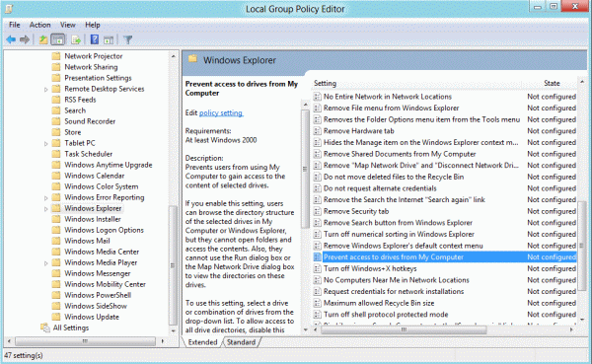Screen dimensions: 592x364
Task: Sort by the State column header
Action: point(552,83)
